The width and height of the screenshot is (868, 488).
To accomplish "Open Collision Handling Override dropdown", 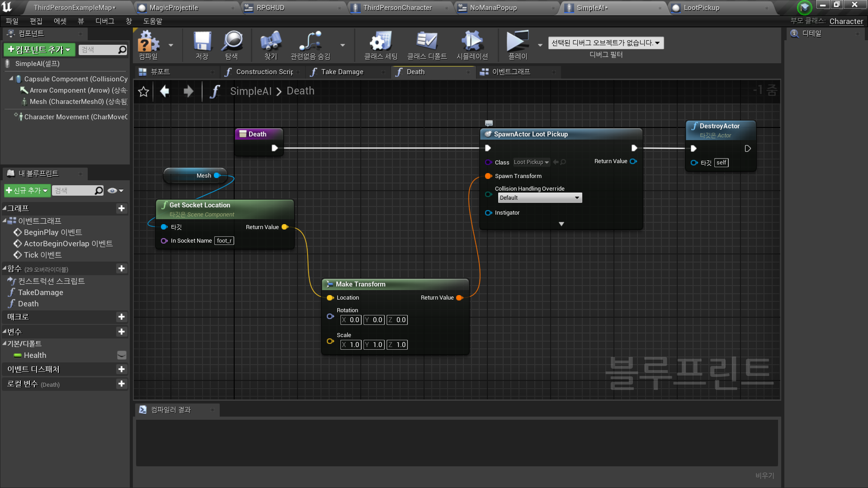I will [x=540, y=198].
